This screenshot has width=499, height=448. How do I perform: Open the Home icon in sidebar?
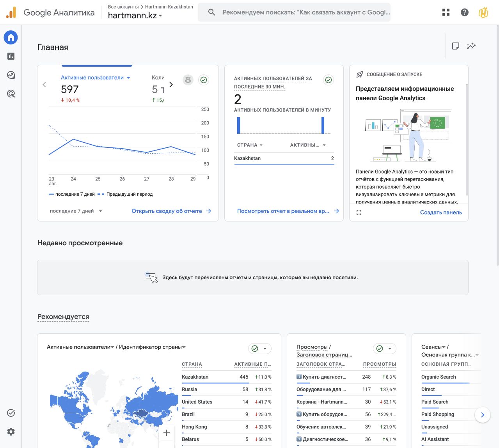coord(11,37)
